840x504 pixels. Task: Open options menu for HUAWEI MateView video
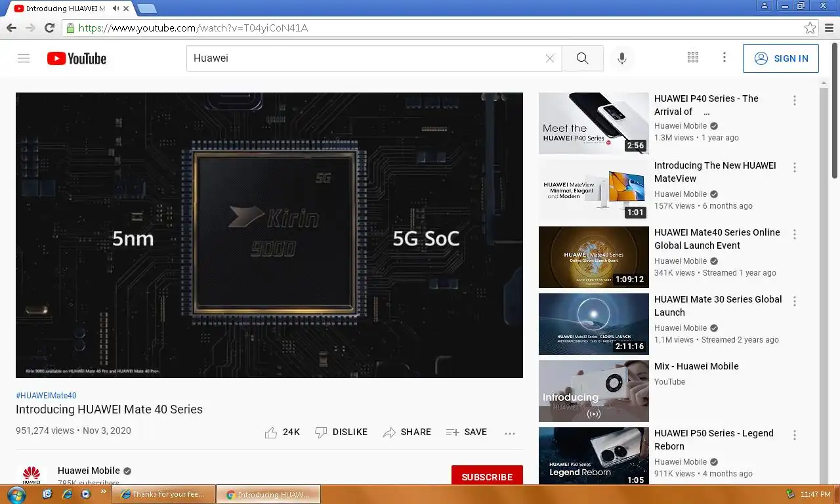(795, 167)
